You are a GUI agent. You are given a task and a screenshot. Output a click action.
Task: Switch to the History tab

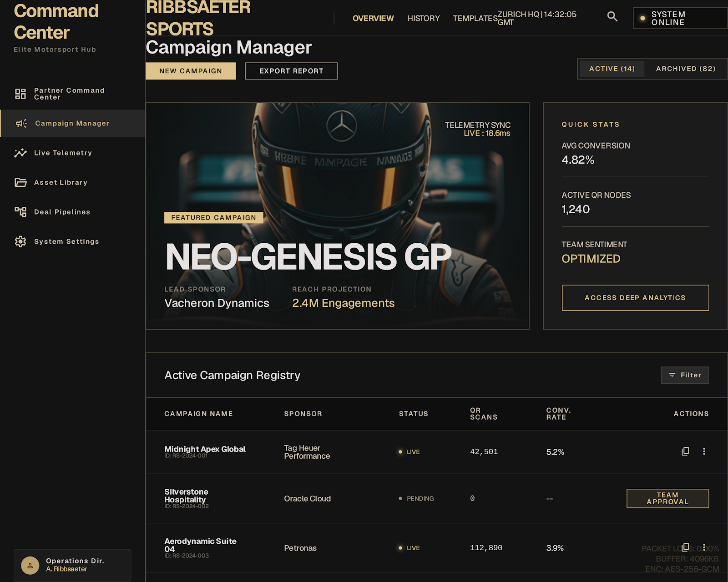click(x=424, y=18)
